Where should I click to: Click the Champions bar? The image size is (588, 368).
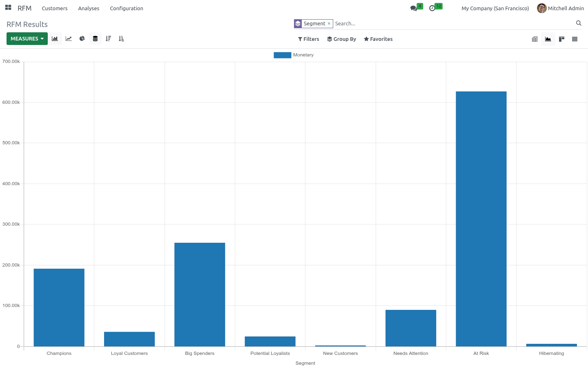(x=59, y=307)
